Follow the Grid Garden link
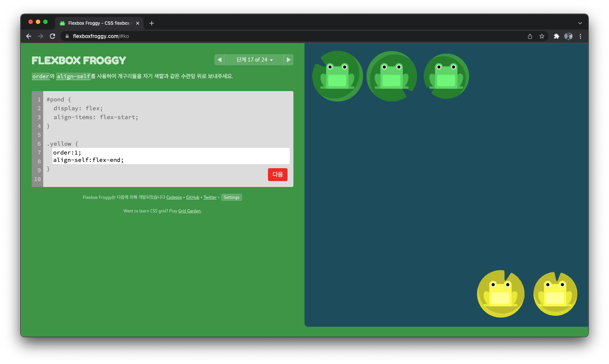This screenshot has height=364, width=609. pyautogui.click(x=189, y=211)
